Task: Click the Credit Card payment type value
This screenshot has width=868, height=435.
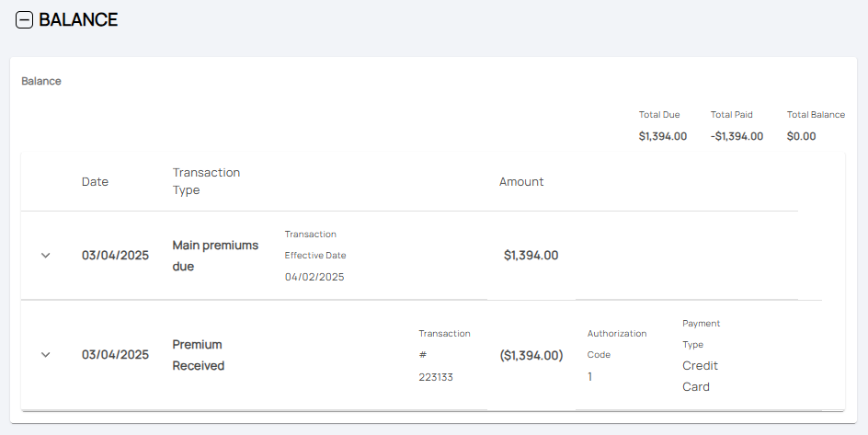Action: (x=700, y=376)
